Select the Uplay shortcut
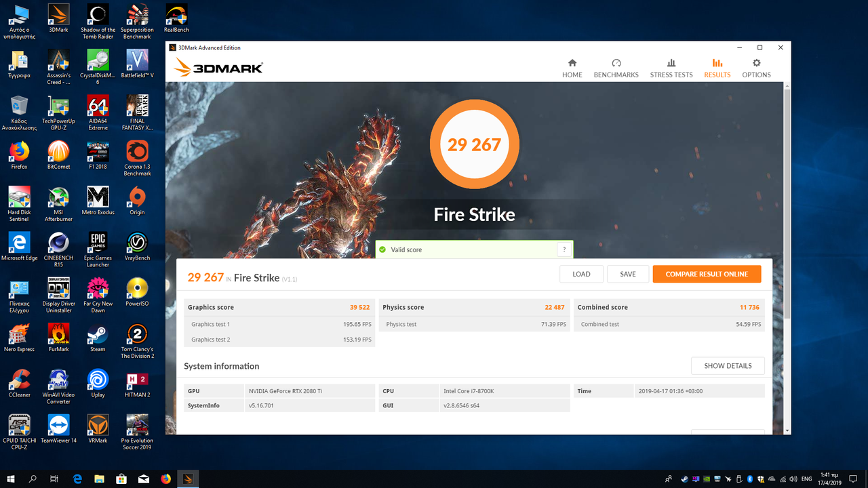Image resolution: width=868 pixels, height=488 pixels. pos(98,384)
